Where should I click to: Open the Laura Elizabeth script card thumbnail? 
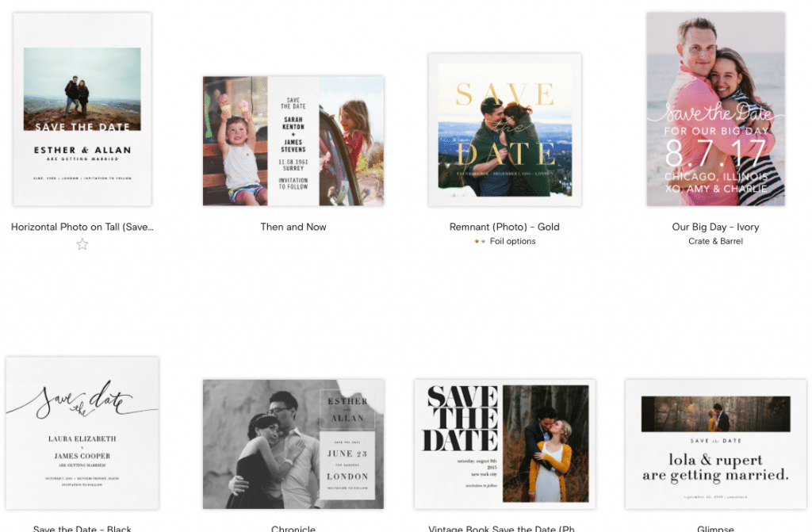coord(82,432)
